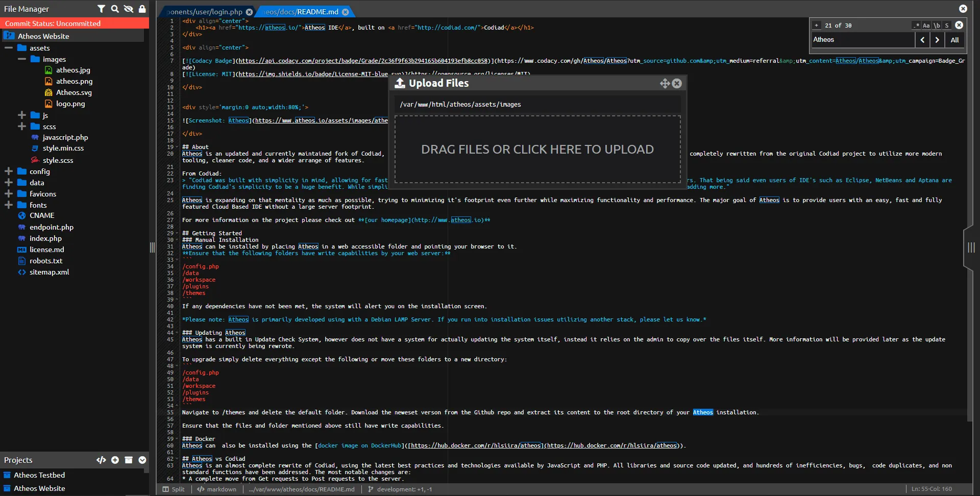Toggle case sensitivity with the Aa button
This screenshot has height=496, width=980.
click(925, 25)
